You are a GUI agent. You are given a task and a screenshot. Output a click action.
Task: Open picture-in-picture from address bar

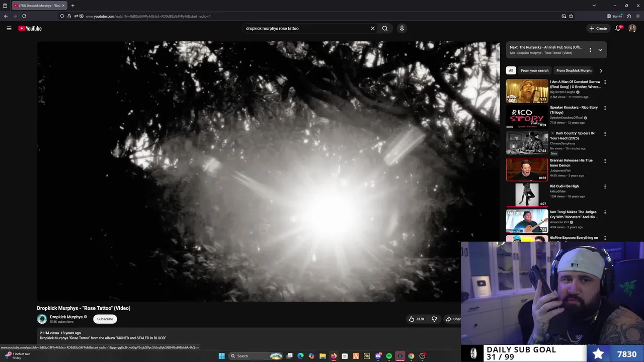[x=563, y=16]
